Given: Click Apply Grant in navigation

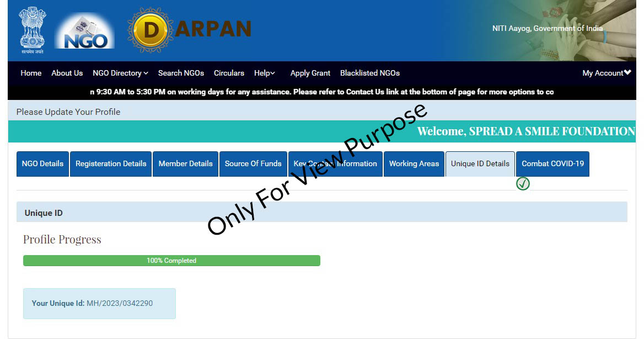Looking at the screenshot, I should coord(310,73).
